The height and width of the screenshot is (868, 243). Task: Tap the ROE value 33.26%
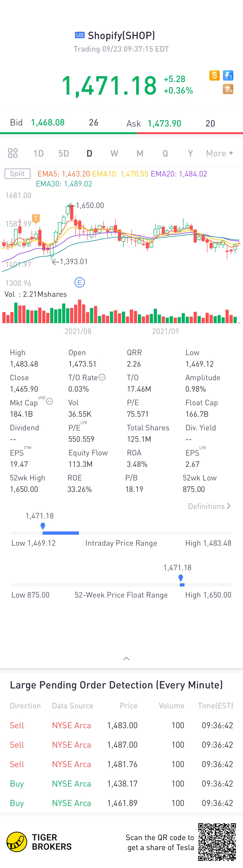coord(79,489)
